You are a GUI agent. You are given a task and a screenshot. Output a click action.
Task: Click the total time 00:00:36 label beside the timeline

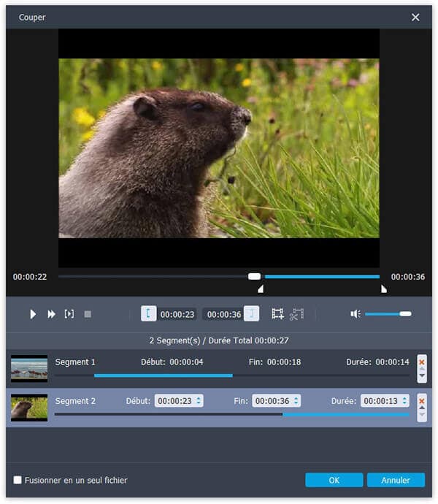408,277
